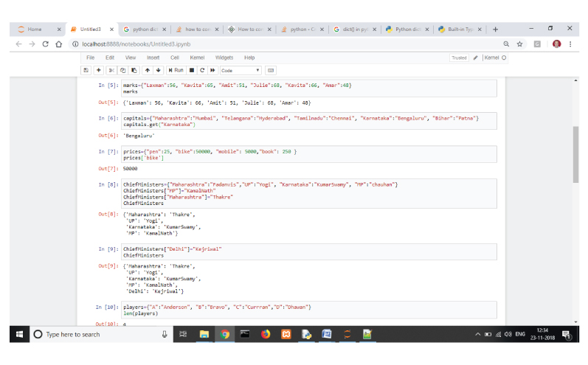Open the cell type Code dropdown
This screenshot has width=588, height=365.
click(241, 70)
